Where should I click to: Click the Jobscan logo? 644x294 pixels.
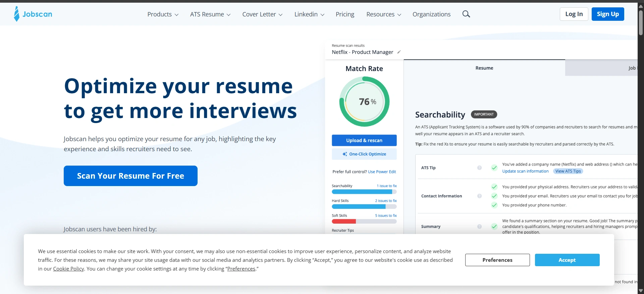(x=33, y=14)
